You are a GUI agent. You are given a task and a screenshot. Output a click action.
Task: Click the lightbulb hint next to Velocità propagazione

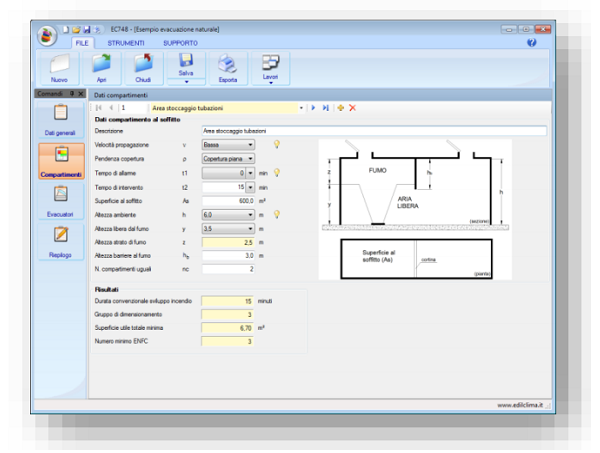276,144
